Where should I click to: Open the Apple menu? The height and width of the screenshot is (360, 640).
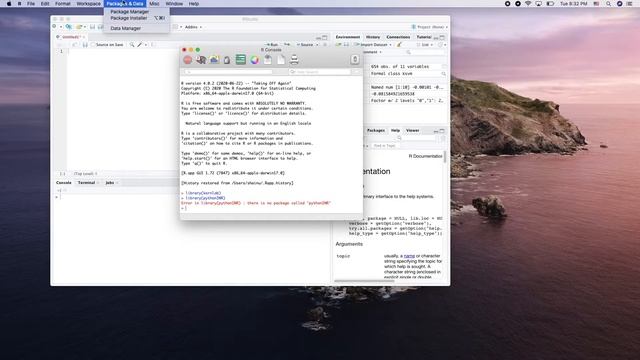9,4
